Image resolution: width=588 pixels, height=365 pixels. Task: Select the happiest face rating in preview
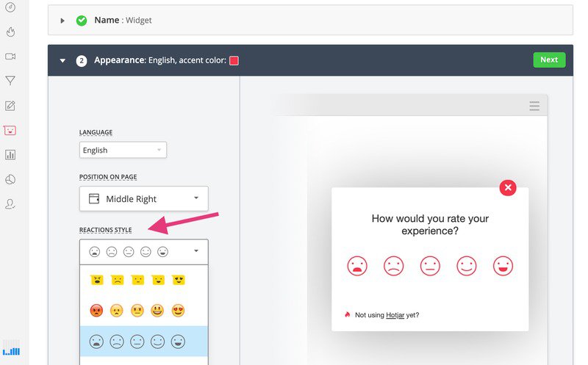[503, 266]
